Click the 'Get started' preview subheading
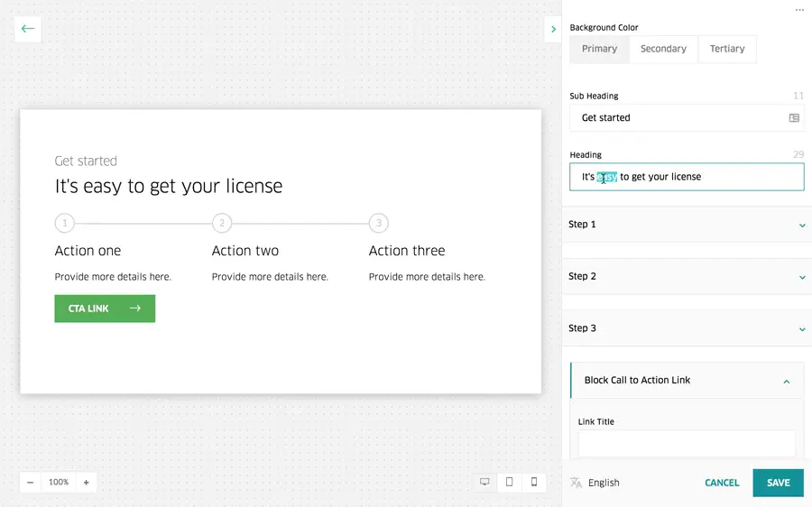Screen dimensions: 812x507 click(x=86, y=161)
